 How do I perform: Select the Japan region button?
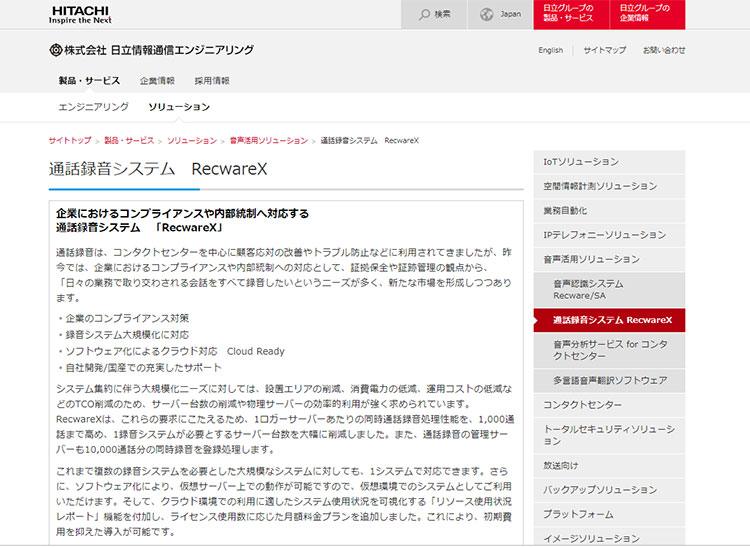coord(500,14)
